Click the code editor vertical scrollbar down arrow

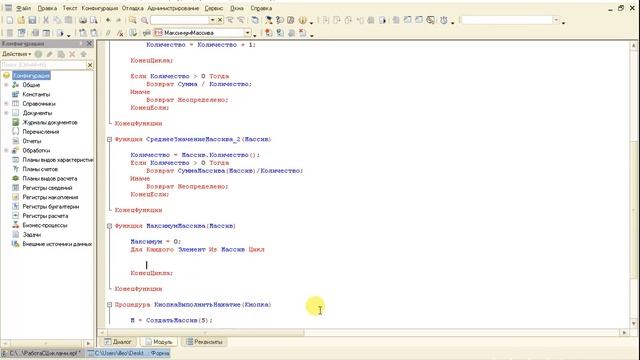634,323
